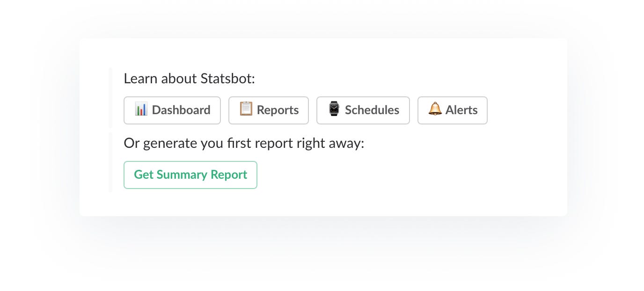
Task: Select the Alerts button label text
Action: click(x=462, y=110)
